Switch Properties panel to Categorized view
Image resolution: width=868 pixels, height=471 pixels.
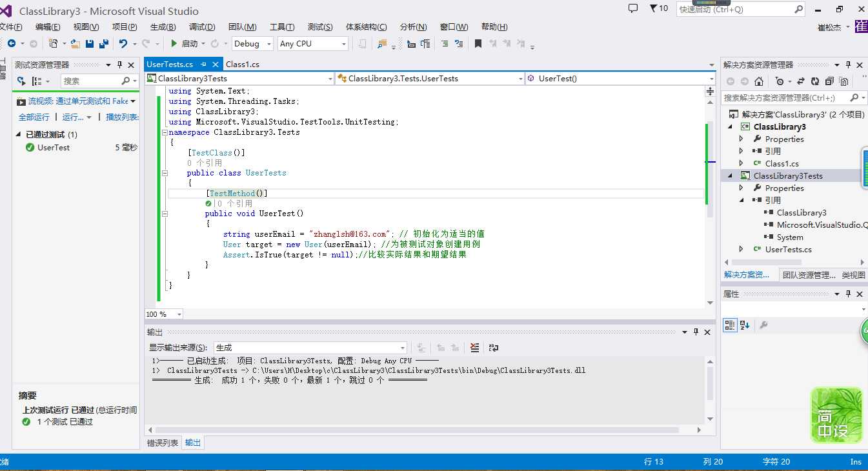(x=730, y=325)
